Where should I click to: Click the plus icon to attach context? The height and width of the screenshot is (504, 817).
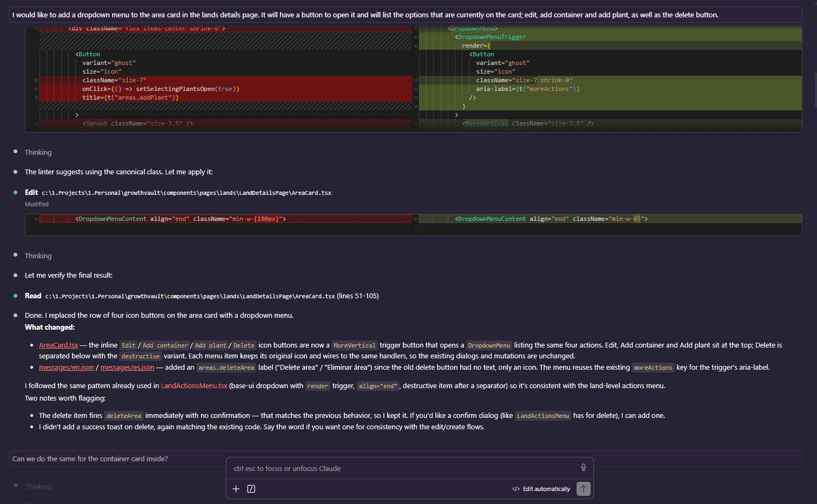click(236, 489)
